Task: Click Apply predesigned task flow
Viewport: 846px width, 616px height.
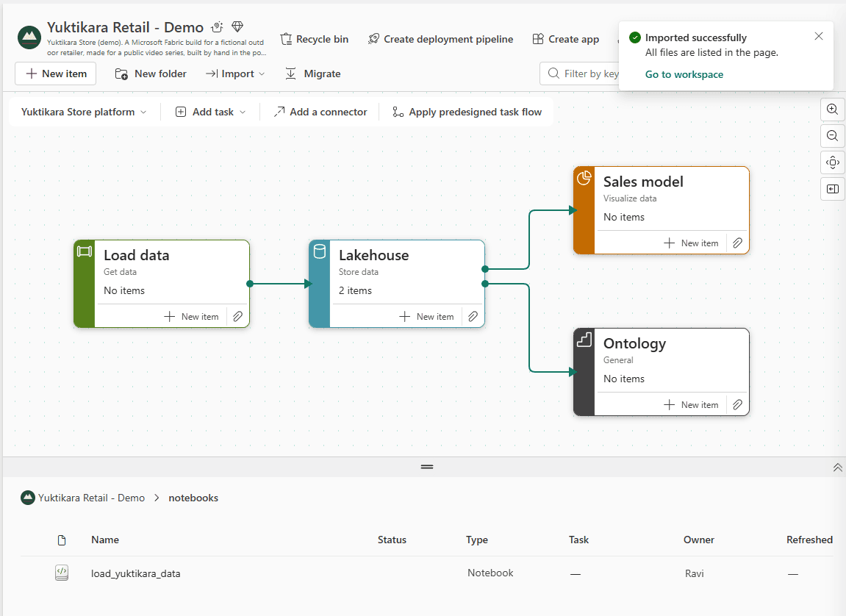Action: tap(467, 112)
